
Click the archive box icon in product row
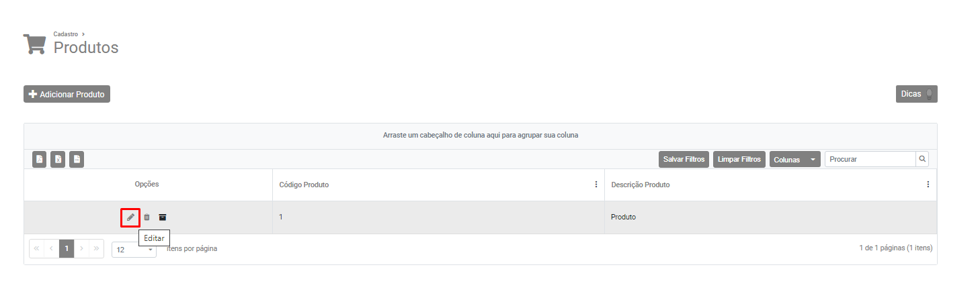163,217
